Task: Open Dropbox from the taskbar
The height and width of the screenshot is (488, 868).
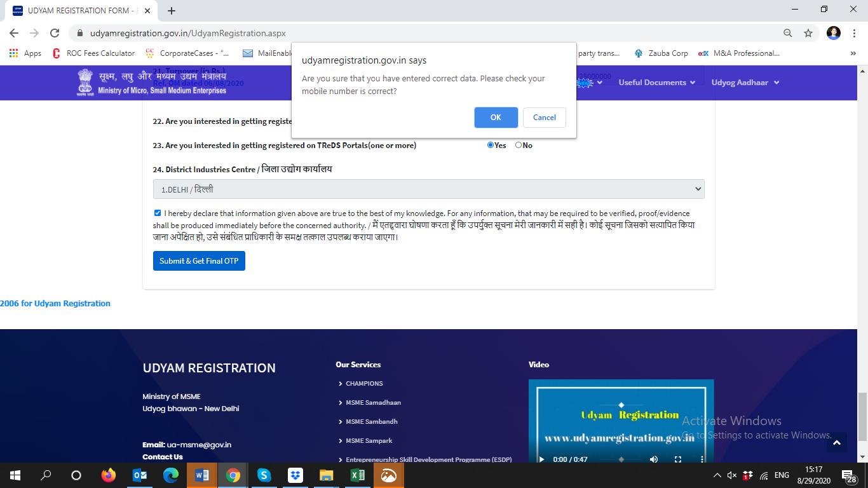Action: click(x=295, y=475)
